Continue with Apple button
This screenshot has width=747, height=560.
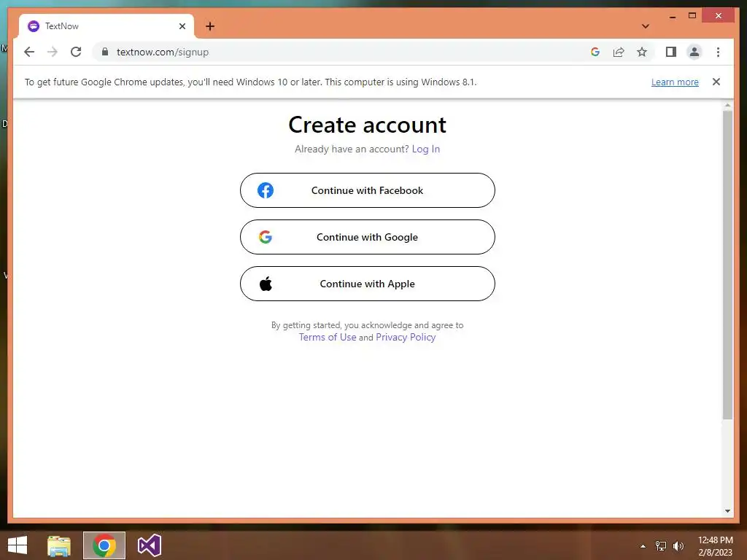[x=368, y=284]
